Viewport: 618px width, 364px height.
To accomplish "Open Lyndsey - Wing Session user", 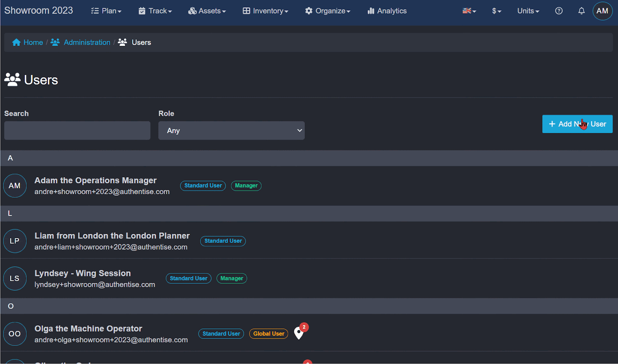I will [x=83, y=273].
